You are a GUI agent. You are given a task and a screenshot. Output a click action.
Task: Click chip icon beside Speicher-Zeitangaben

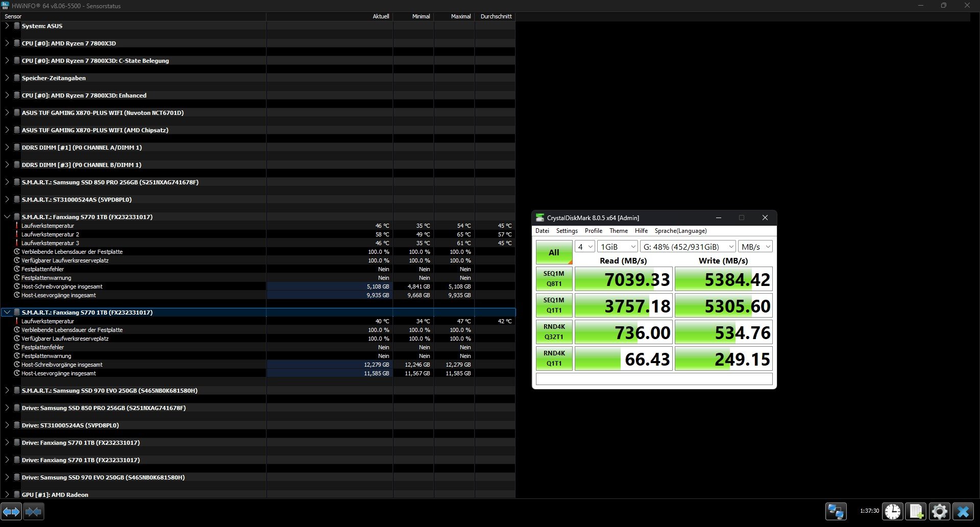click(16, 78)
